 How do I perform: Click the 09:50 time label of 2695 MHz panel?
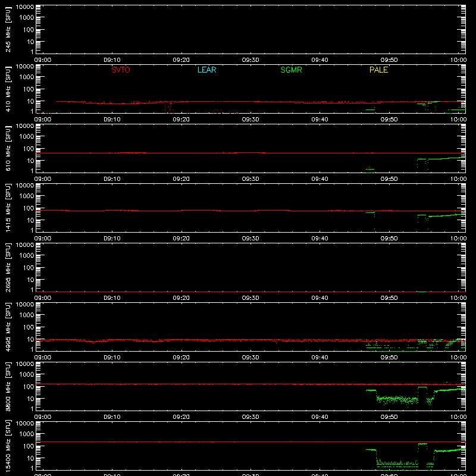coord(389,298)
